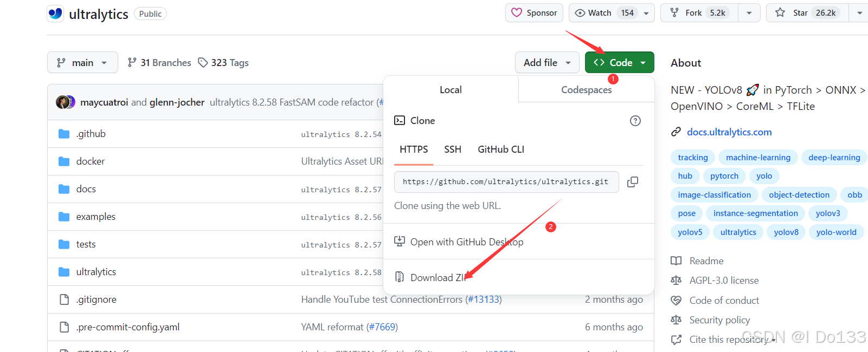This screenshot has width=868, height=352.
Task: Click the Fork button
Action: pos(699,13)
